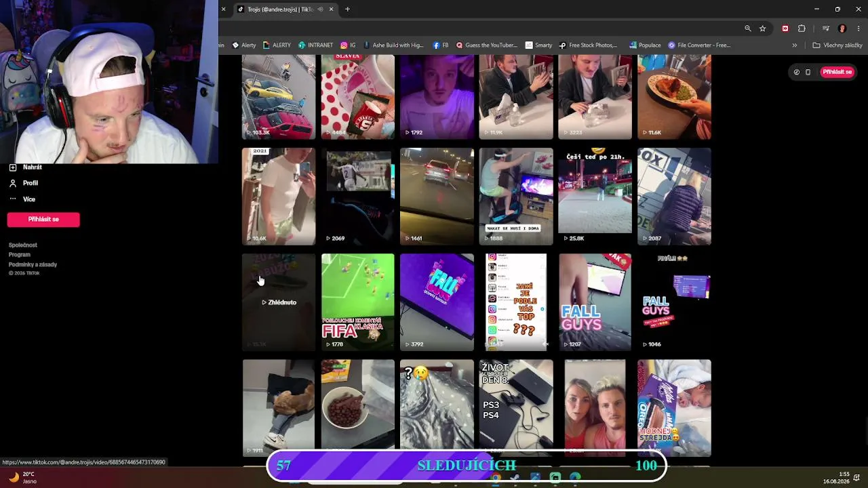Open the video with 103.3K views
Screen dimensions: 868x488
pos(279,97)
